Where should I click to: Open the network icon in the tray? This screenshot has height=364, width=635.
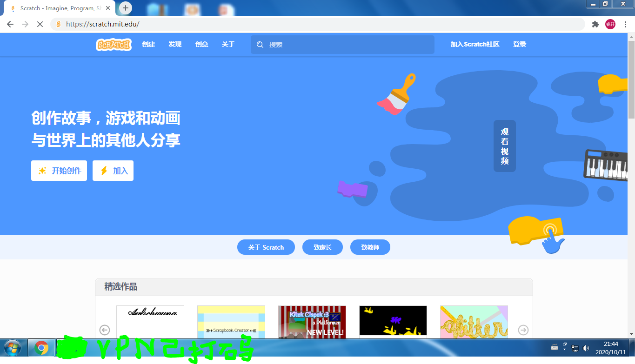pyautogui.click(x=575, y=348)
